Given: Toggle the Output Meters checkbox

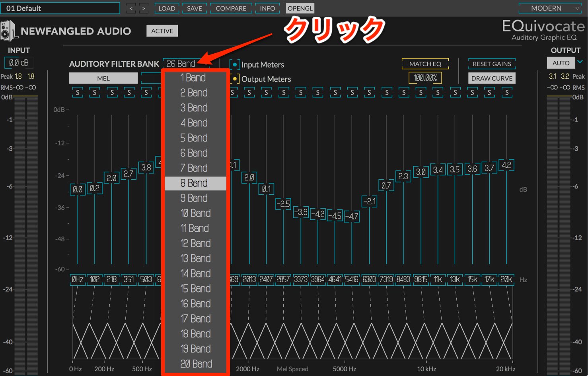Looking at the screenshot, I should [x=235, y=79].
